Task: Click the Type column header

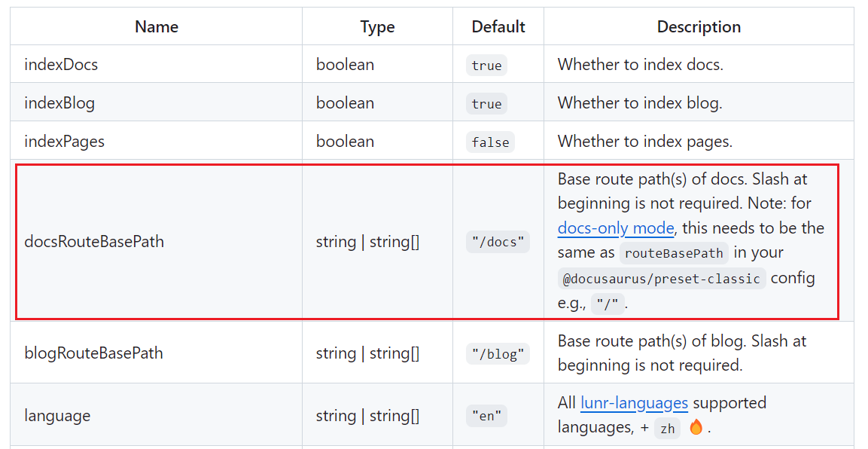Action: 377,26
